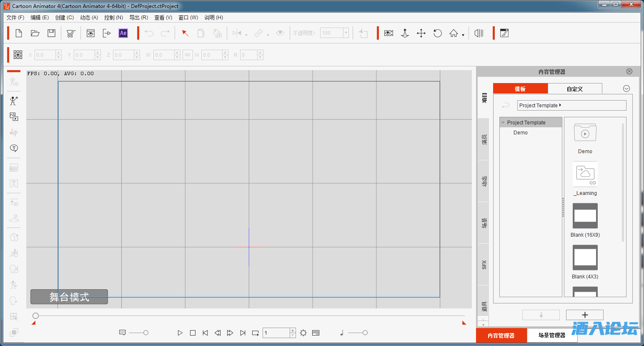Image resolution: width=644 pixels, height=346 pixels.
Task: Click the timeline playhead slider
Action: [x=36, y=316]
